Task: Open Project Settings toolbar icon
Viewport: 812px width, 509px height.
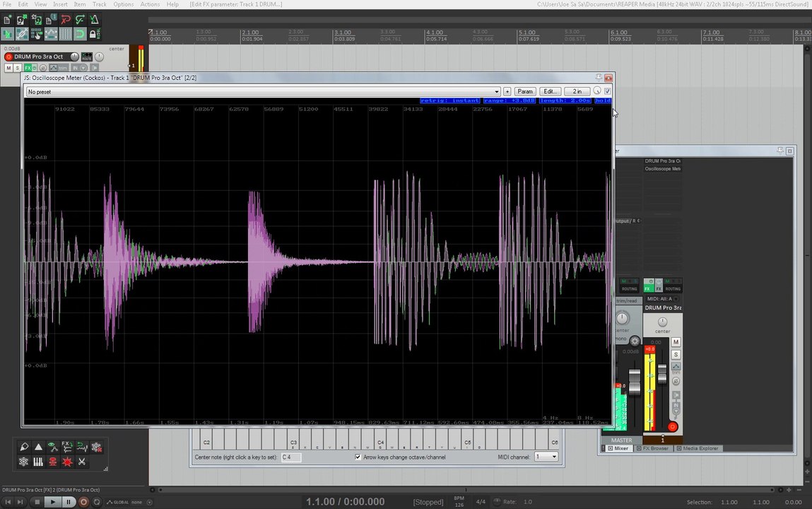Action: coord(51,21)
